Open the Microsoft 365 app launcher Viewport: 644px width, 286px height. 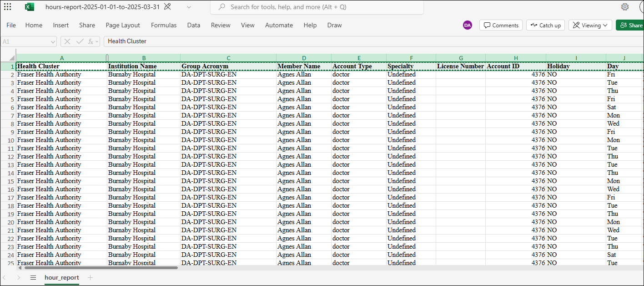(8, 7)
